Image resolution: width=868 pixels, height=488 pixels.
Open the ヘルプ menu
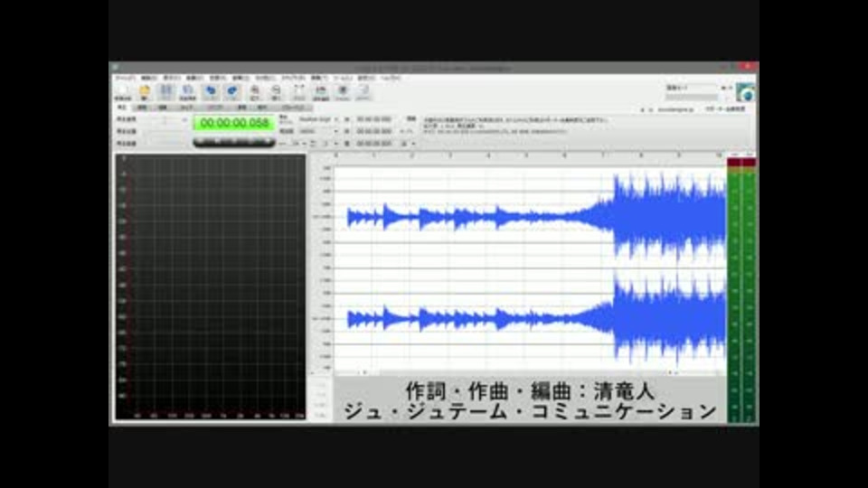[x=391, y=78]
